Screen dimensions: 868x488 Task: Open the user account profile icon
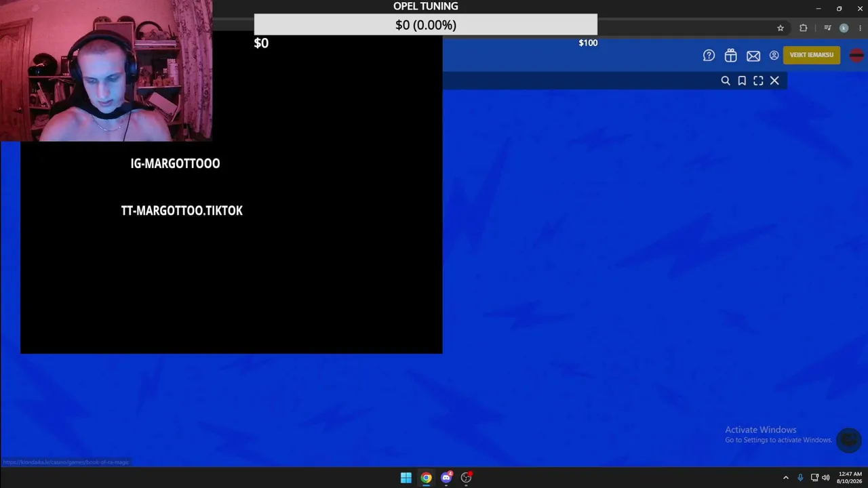774,56
